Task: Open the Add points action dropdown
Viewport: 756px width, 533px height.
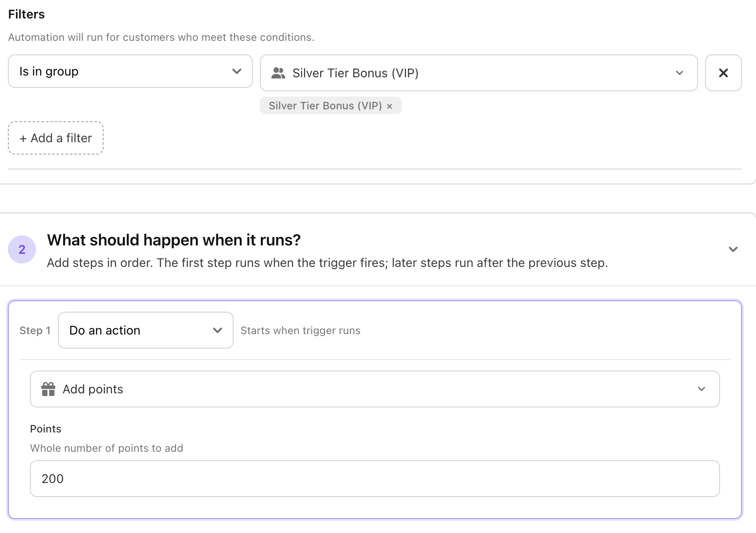Action: 375,389
